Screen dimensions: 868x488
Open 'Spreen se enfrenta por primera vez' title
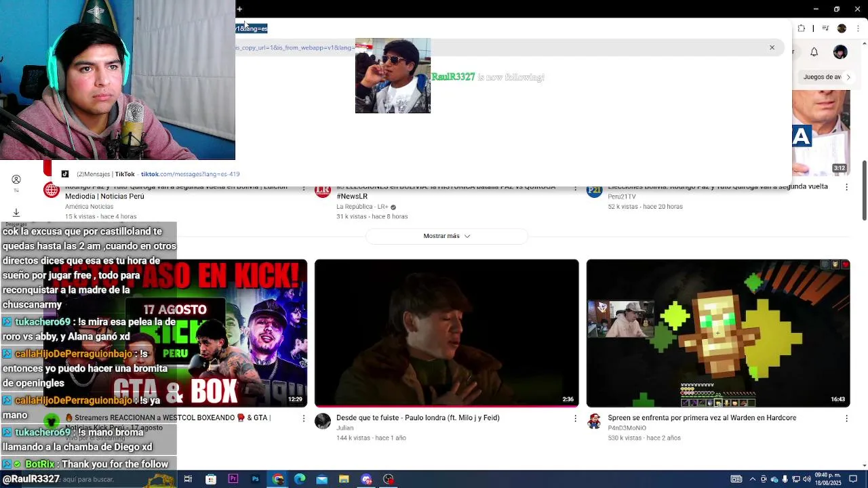(702, 418)
